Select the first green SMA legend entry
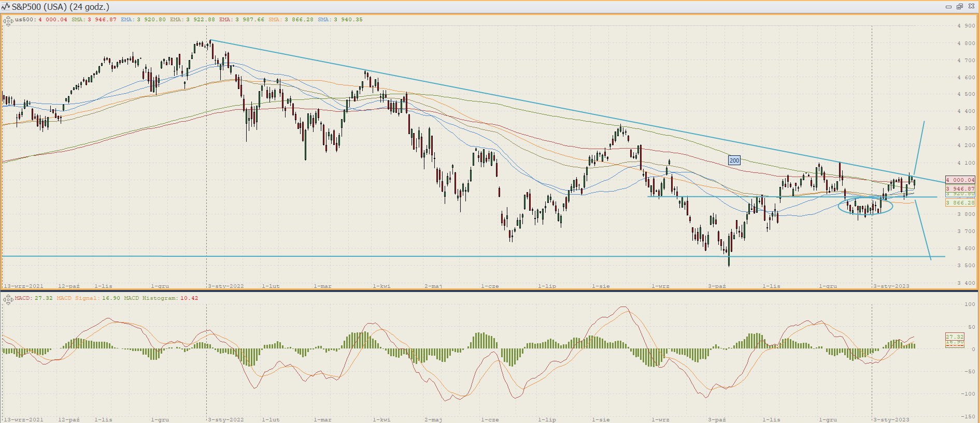Viewport: 980px width, 423px height. tap(93, 20)
